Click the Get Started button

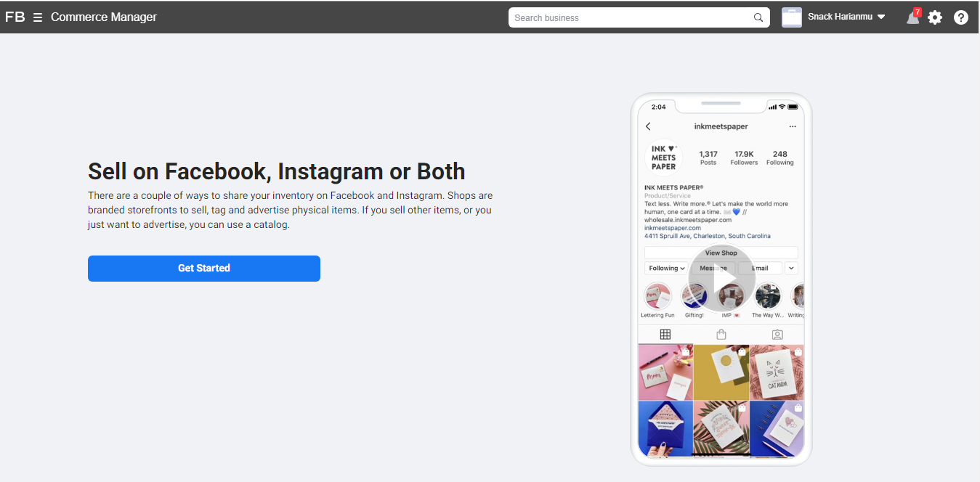[x=204, y=269]
